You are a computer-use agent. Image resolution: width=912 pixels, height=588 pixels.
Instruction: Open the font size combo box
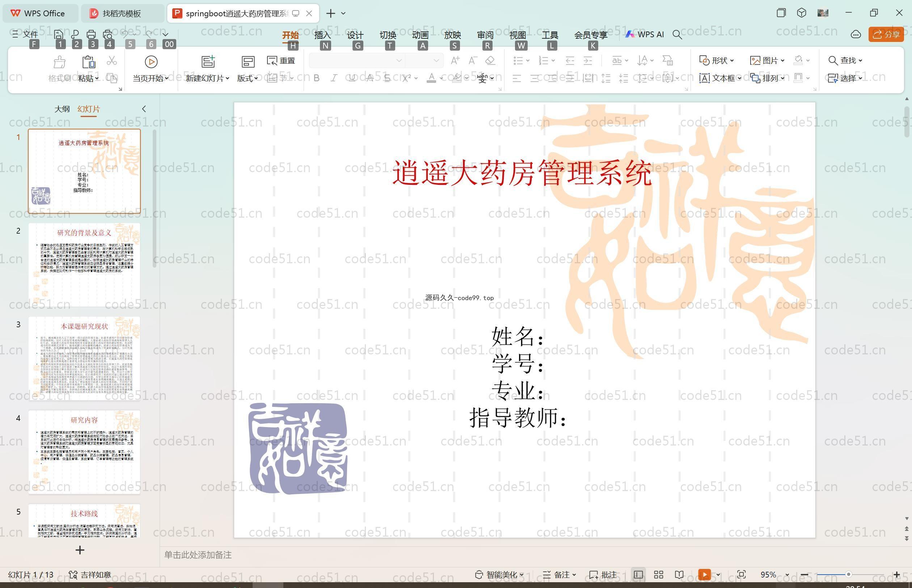click(x=424, y=60)
